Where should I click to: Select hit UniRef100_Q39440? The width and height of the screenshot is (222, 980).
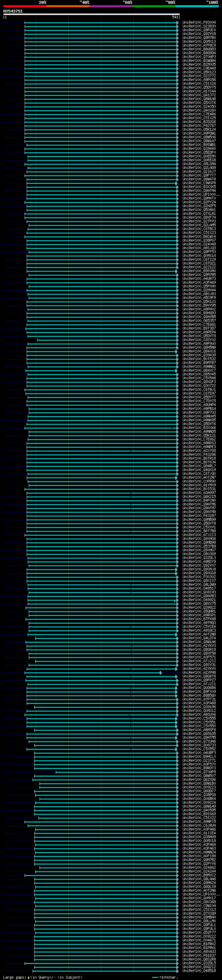tap(199, 148)
